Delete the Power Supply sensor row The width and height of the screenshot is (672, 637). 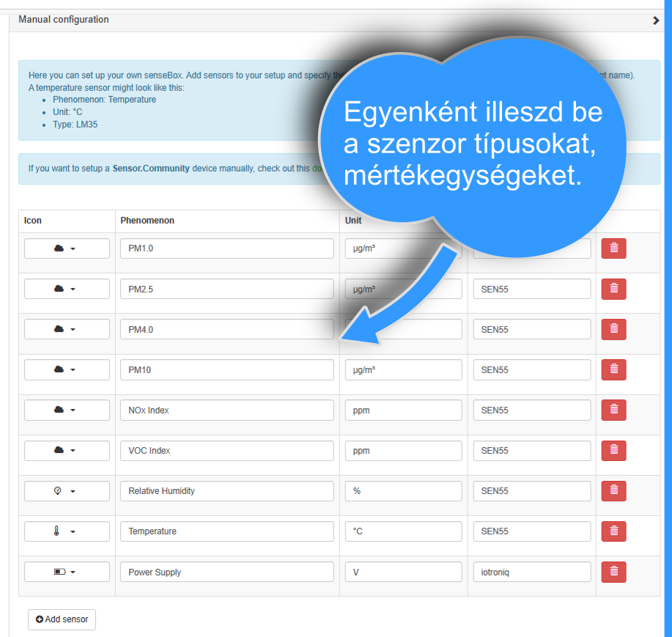coord(613,572)
